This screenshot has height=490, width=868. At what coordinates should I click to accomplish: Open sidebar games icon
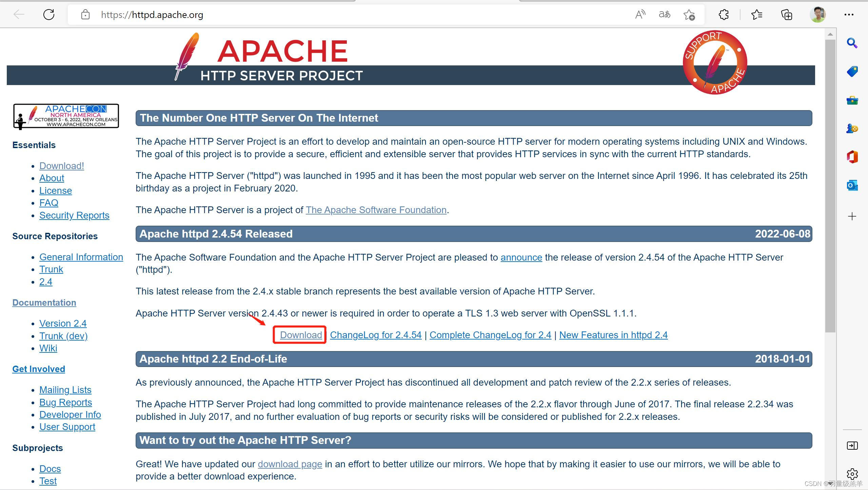(852, 128)
